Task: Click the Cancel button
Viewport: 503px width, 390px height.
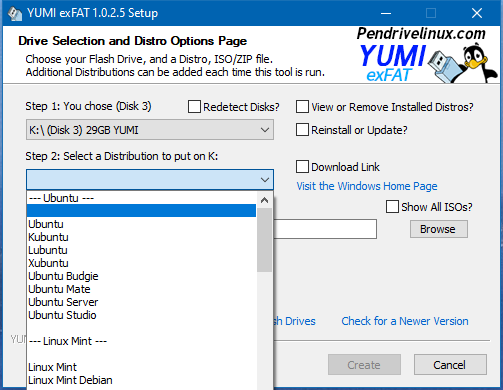Action: click(450, 365)
